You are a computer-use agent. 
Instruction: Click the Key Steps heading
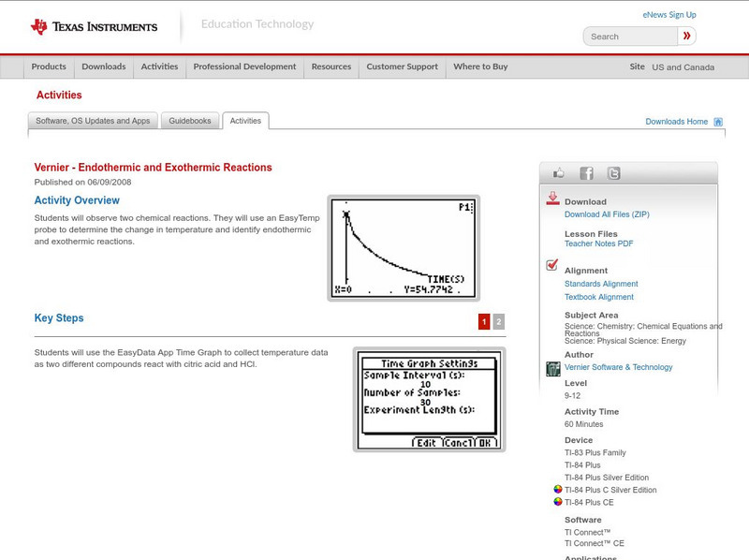(59, 317)
